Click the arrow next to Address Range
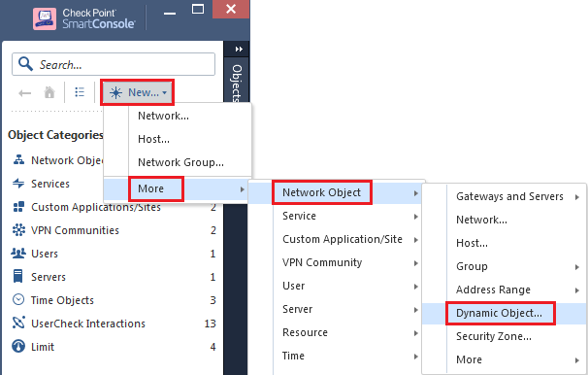The image size is (588, 375). click(577, 290)
